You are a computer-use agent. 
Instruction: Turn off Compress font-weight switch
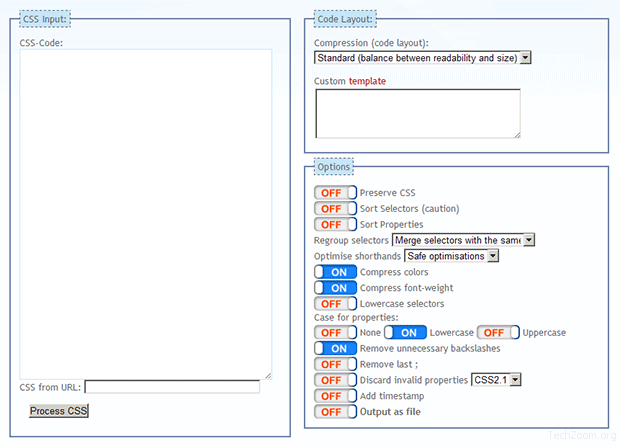[335, 288]
